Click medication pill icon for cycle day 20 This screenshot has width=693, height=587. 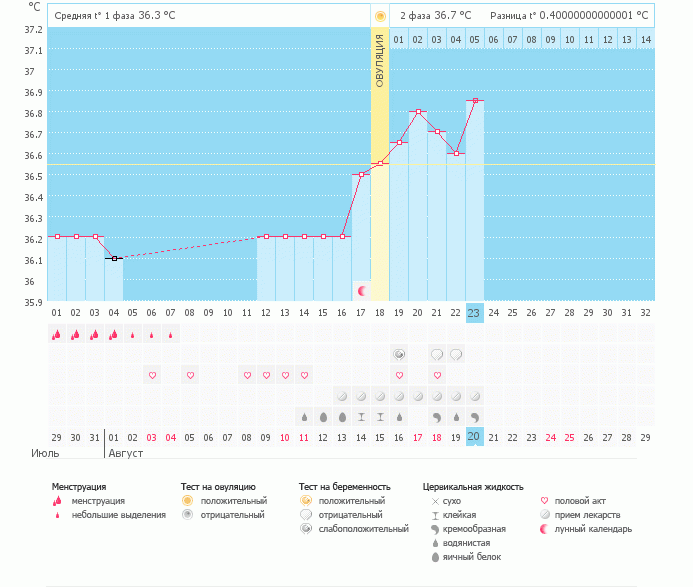tap(418, 396)
